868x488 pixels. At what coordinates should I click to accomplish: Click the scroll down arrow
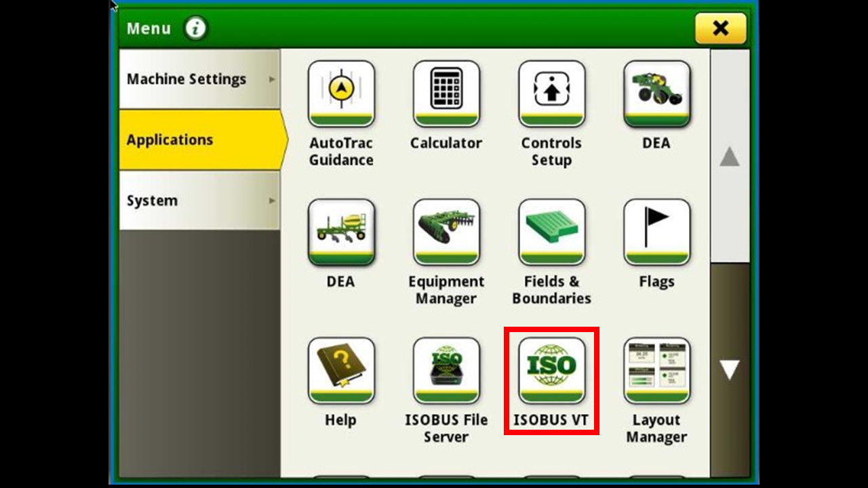730,369
